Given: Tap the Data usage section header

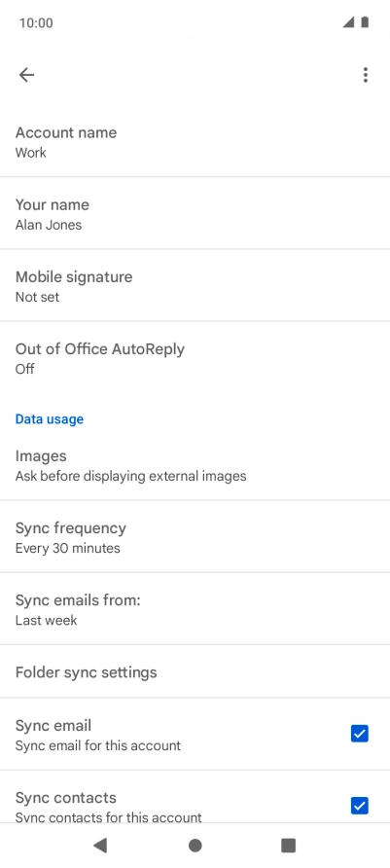Looking at the screenshot, I should tap(50, 419).
